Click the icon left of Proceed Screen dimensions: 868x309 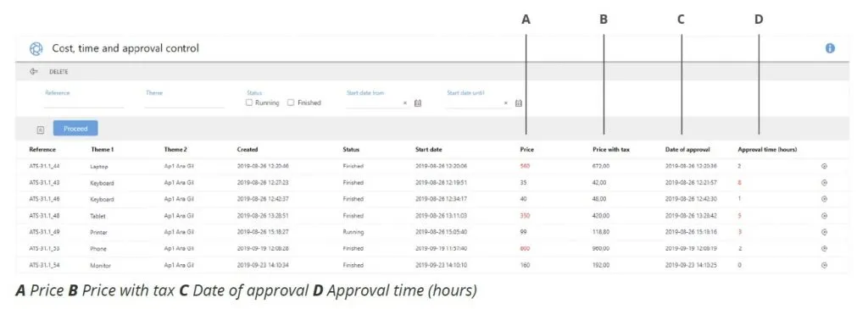click(41, 130)
